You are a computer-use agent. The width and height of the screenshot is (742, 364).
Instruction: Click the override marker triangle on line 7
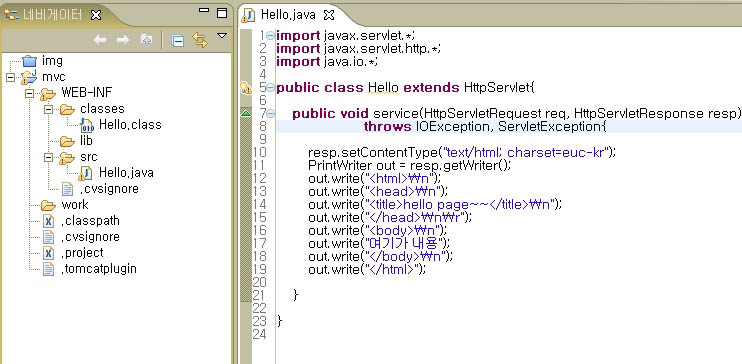[246, 113]
